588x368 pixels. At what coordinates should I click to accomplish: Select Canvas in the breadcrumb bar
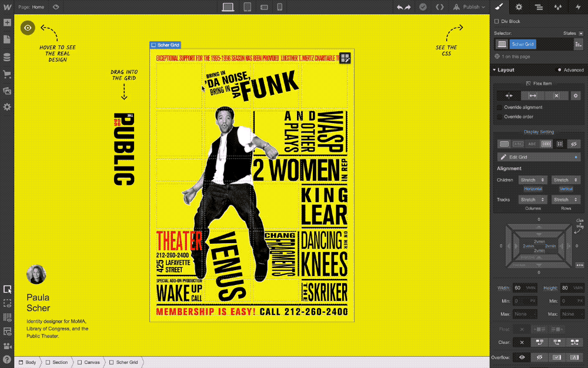click(x=89, y=362)
